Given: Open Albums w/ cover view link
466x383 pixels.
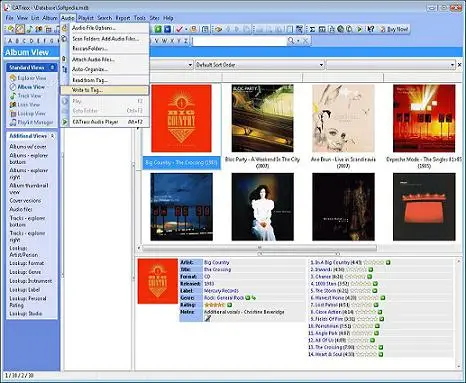Looking at the screenshot, I should (28, 147).
